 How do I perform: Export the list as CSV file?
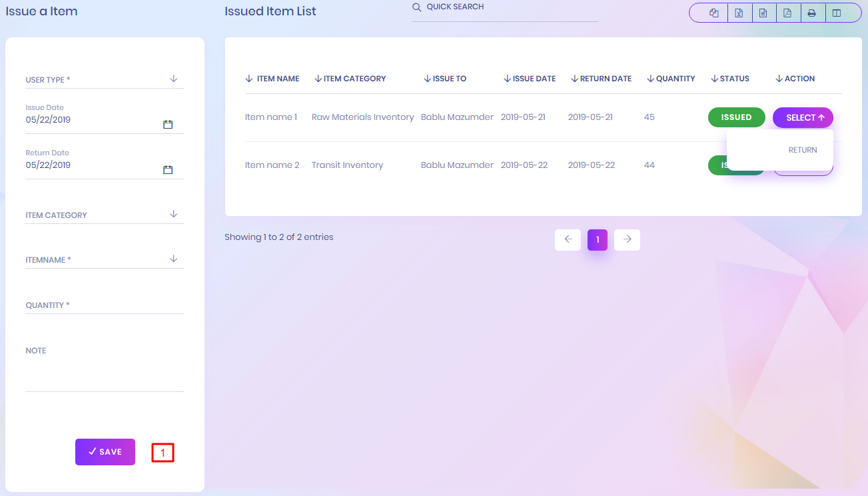(x=763, y=13)
